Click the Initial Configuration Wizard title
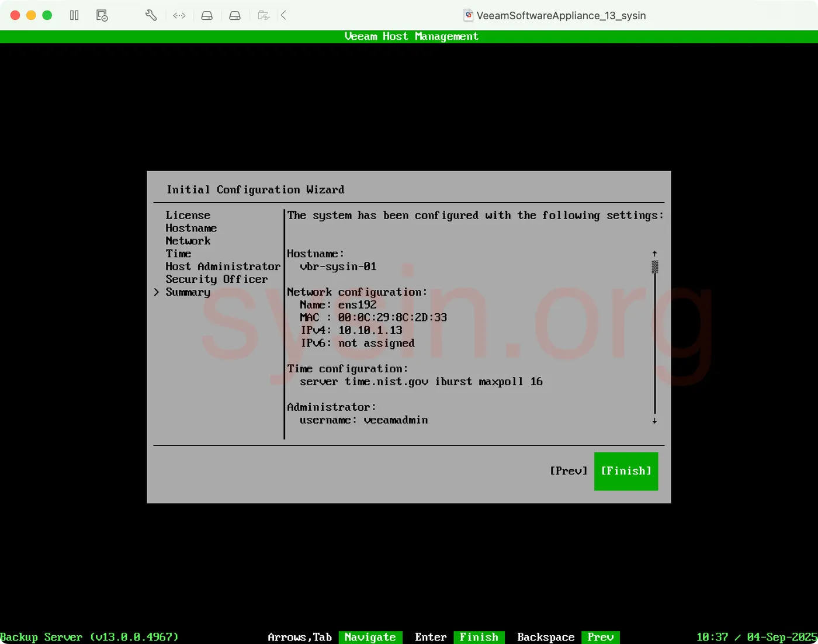This screenshot has height=644, width=818. pyautogui.click(x=255, y=190)
